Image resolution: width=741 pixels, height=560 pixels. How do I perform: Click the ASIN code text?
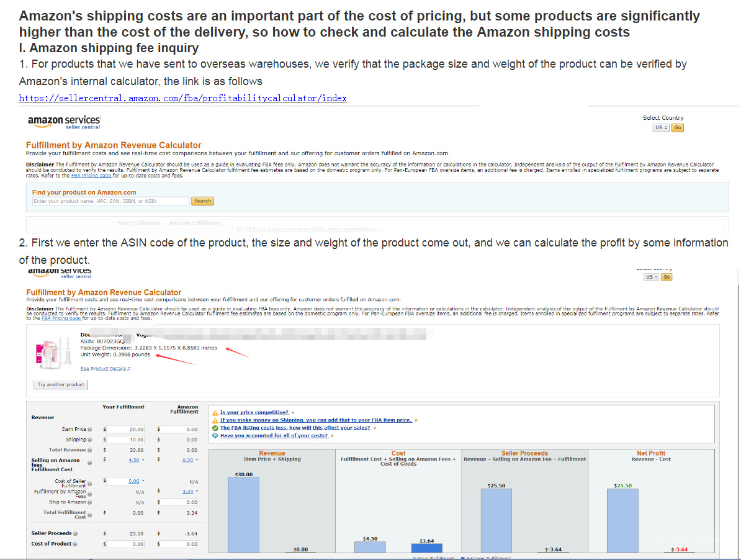103,341
